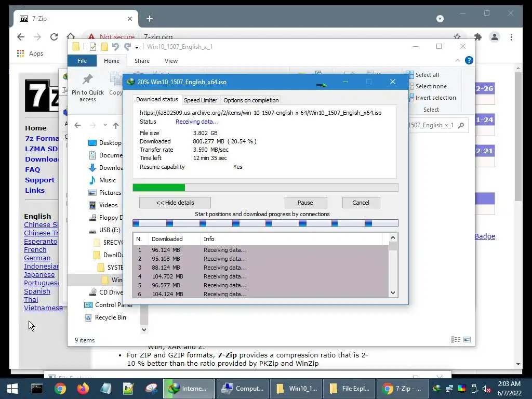532x399 pixels.
Task: Select connection row 4 with 104.702 MB
Action: 261,276
